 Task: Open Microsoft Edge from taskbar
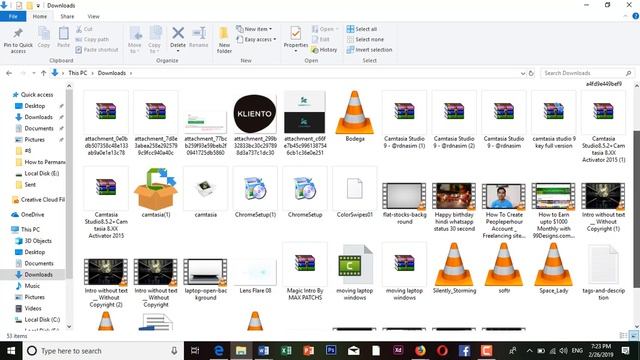219,351
